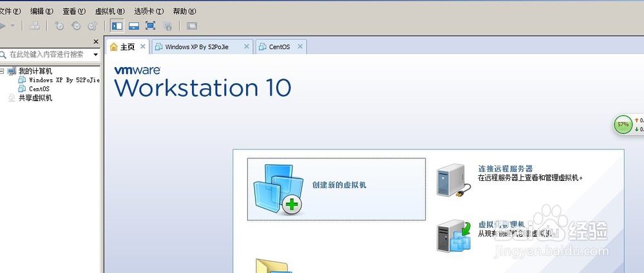The image size is (644, 273).
Task: Click the snapshot manager toolbar icon
Action: click(92, 26)
